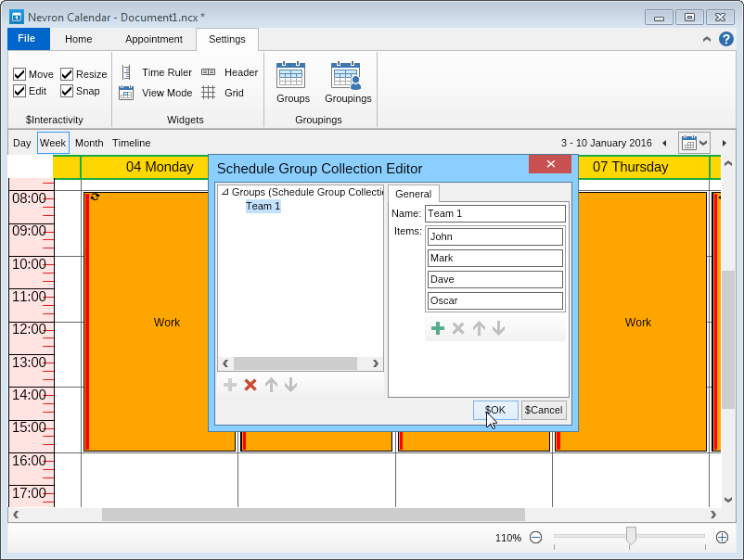The height and width of the screenshot is (560, 744).
Task: Add a group using gray plus icon
Action: tap(230, 385)
